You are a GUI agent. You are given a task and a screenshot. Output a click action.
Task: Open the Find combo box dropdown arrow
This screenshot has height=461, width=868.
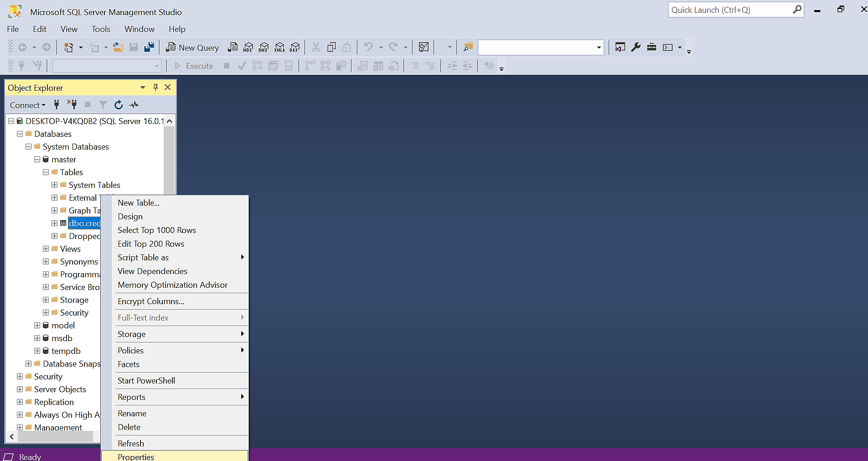599,47
